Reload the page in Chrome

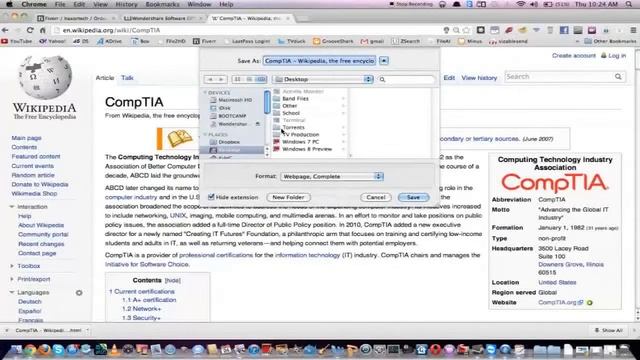(30, 30)
